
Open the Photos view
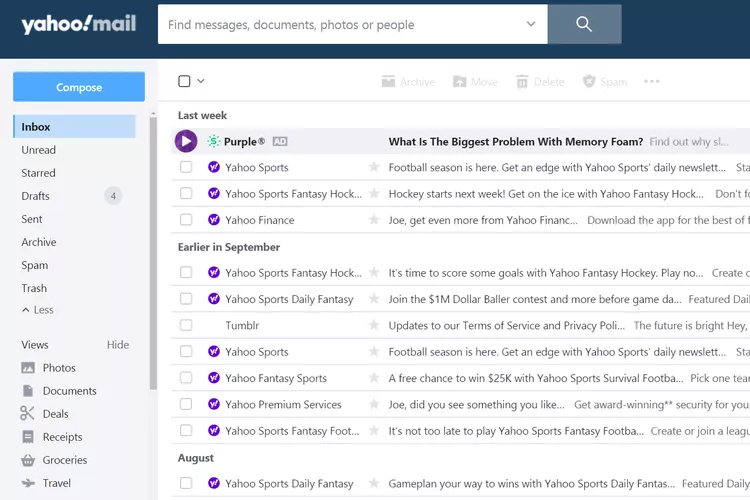pos(59,368)
